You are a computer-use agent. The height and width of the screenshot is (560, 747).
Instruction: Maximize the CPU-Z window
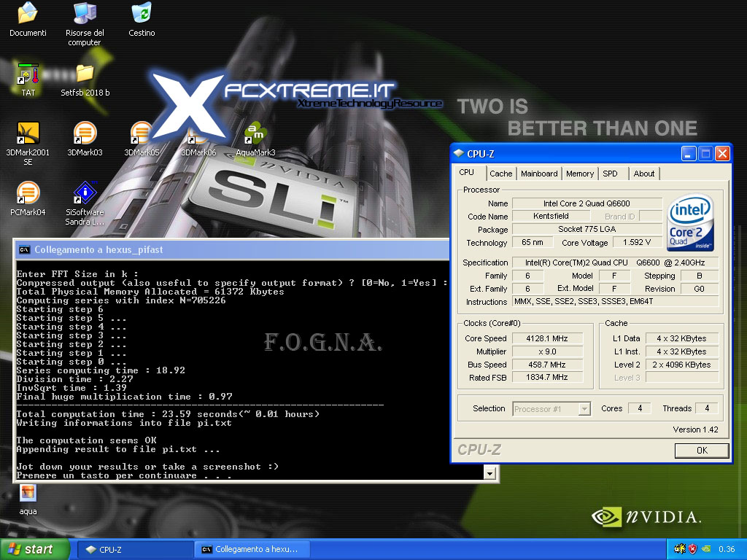(705, 153)
